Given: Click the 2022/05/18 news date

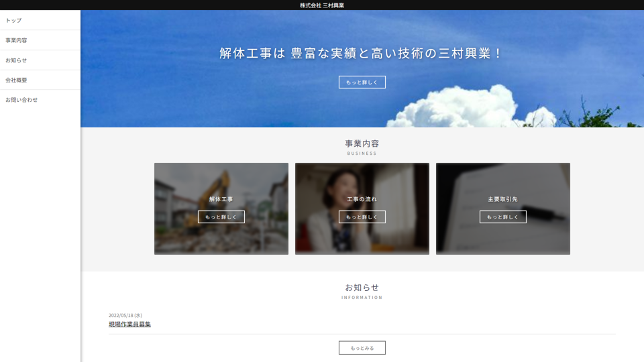Looking at the screenshot, I should [x=125, y=315].
